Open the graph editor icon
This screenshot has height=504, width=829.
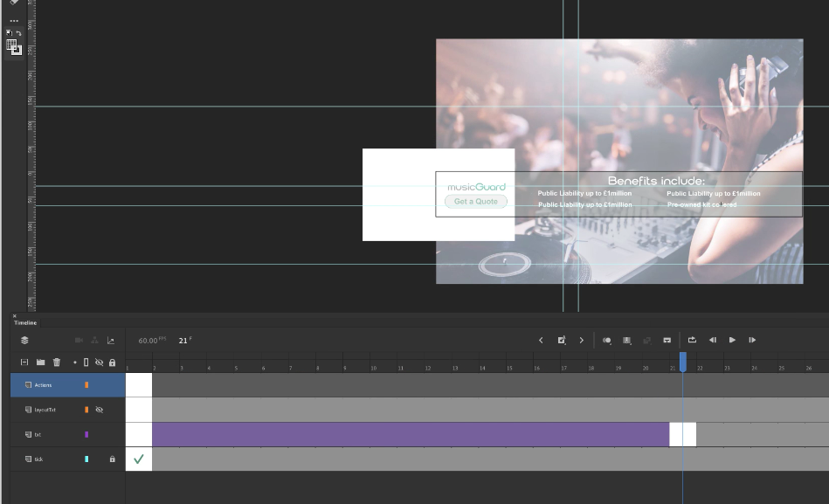(x=111, y=341)
